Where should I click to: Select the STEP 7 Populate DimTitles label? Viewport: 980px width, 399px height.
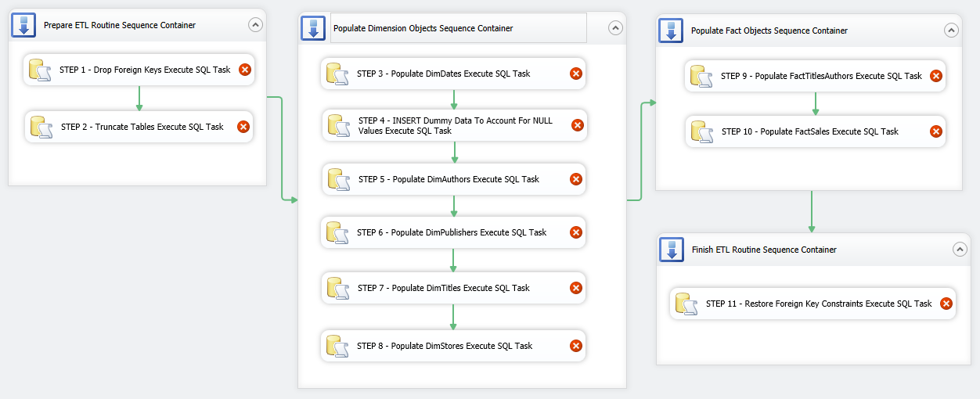pyautogui.click(x=444, y=288)
